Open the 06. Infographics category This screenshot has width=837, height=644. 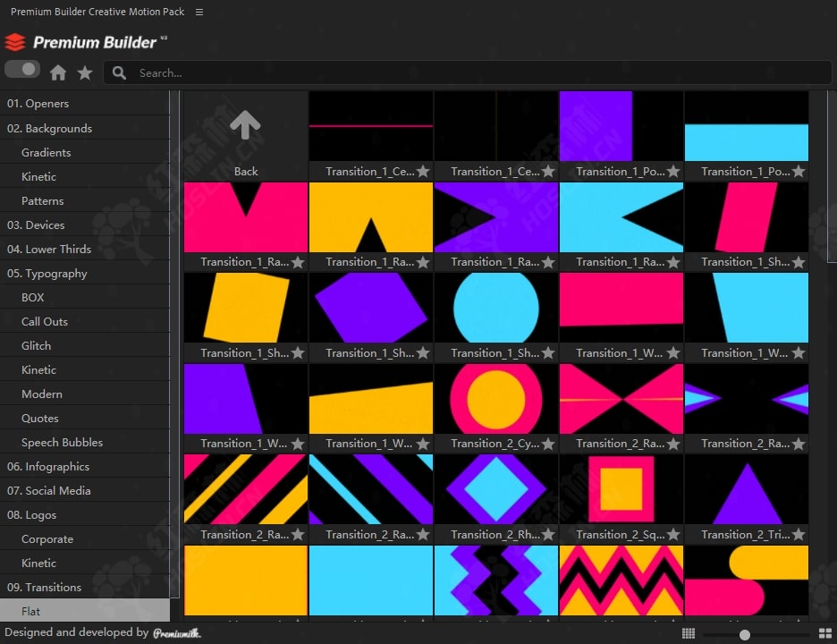click(x=85, y=467)
